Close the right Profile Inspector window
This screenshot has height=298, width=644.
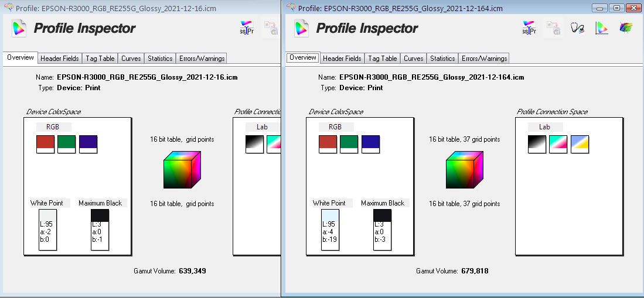(x=633, y=8)
